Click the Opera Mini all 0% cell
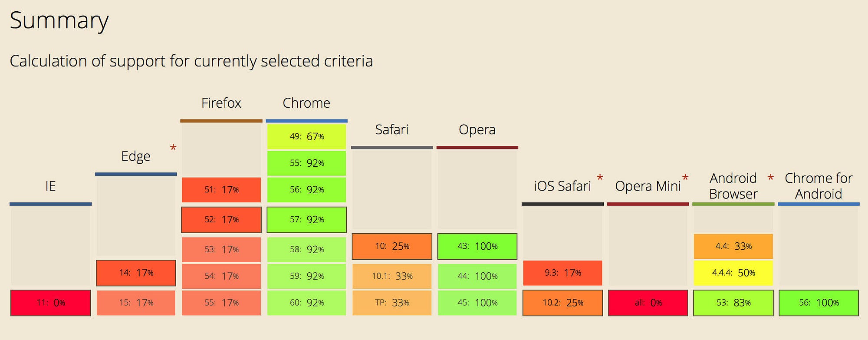Screen dimensions: 868x340 pos(648,303)
